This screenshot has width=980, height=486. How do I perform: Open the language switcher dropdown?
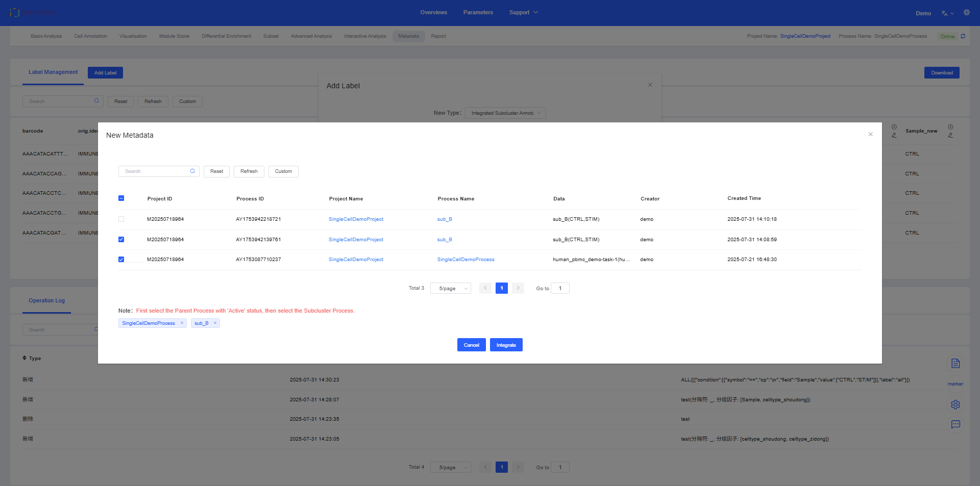(x=947, y=13)
